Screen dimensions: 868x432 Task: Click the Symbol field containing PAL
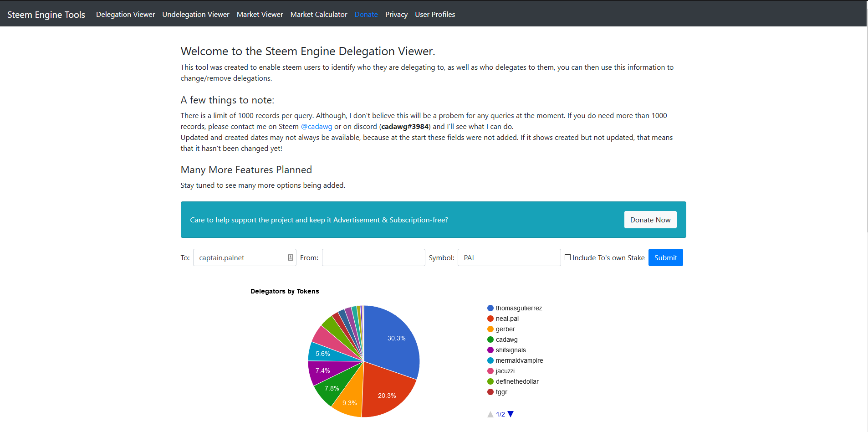[509, 257]
